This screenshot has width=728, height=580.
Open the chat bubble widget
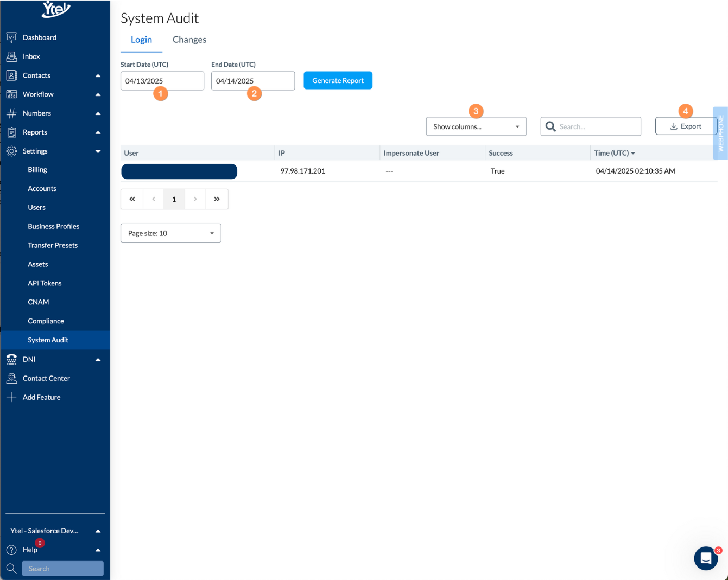[706, 558]
